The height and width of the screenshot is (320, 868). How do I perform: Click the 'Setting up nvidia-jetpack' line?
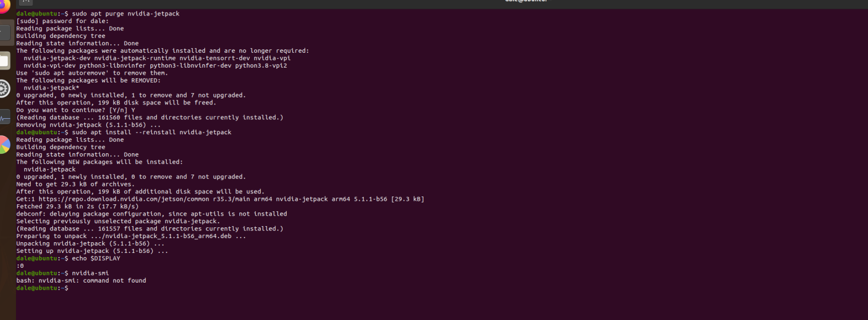(x=92, y=251)
